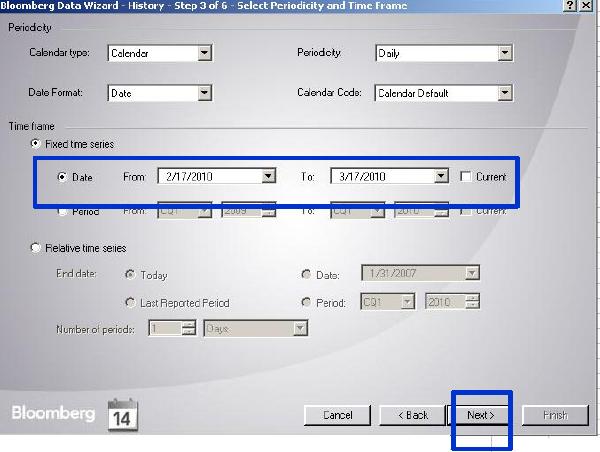The height and width of the screenshot is (452, 600).
Task: Open the Calendar Code dropdown
Action: [505, 93]
